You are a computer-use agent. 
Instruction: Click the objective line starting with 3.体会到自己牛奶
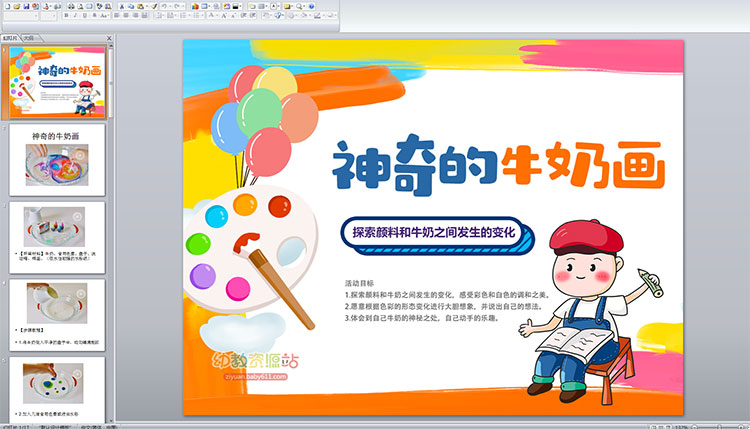422,318
